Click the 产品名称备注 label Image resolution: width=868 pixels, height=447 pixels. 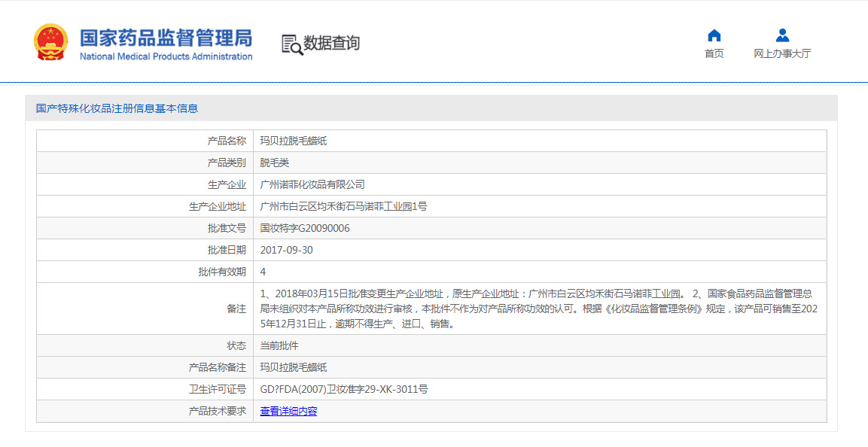[217, 367]
